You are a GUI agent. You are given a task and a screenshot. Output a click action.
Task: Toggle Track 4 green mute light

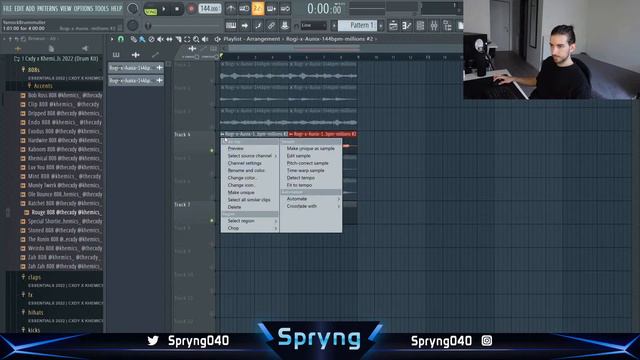pos(211,151)
